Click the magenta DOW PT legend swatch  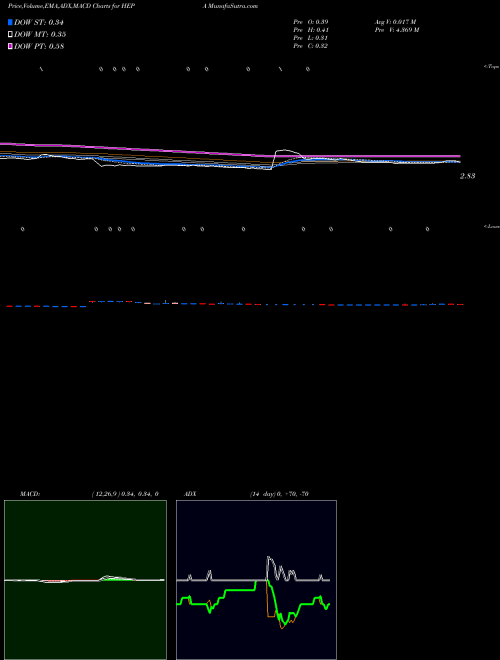[x=11, y=46]
